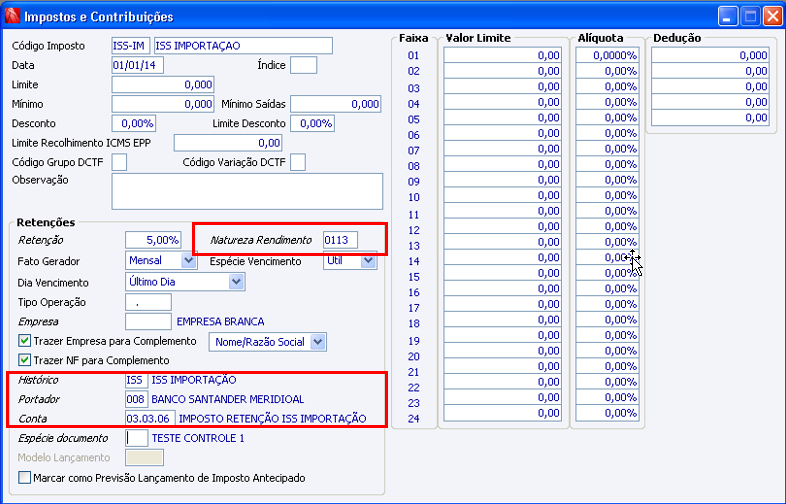Click Alíquota field for Faixa 01
786x504 pixels.
point(607,55)
